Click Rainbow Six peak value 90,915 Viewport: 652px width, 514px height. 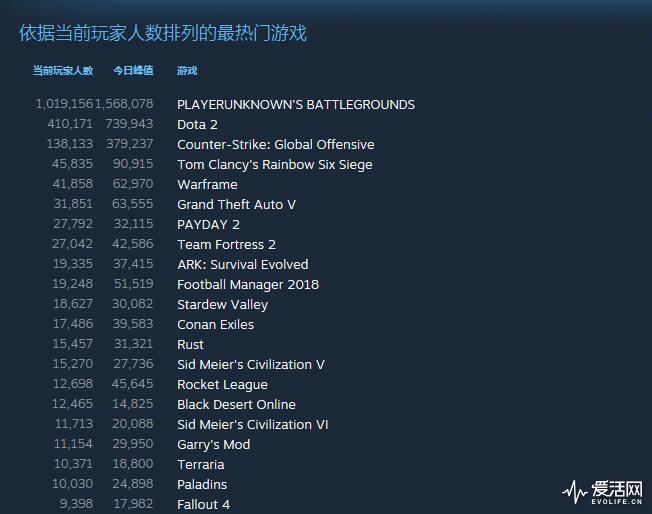click(x=133, y=163)
